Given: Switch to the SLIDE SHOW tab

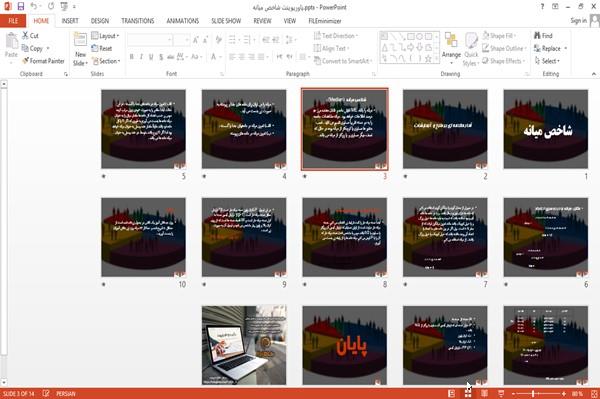Looking at the screenshot, I should [x=226, y=21].
